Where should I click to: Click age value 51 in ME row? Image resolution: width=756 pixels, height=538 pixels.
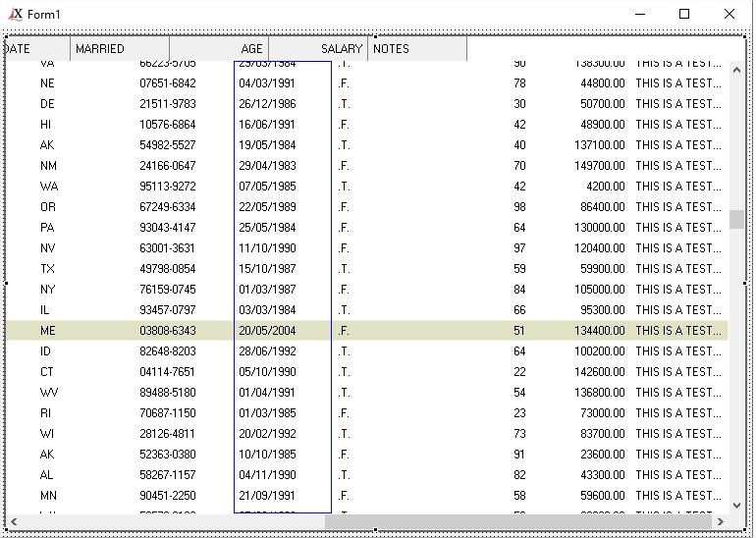coord(519,331)
